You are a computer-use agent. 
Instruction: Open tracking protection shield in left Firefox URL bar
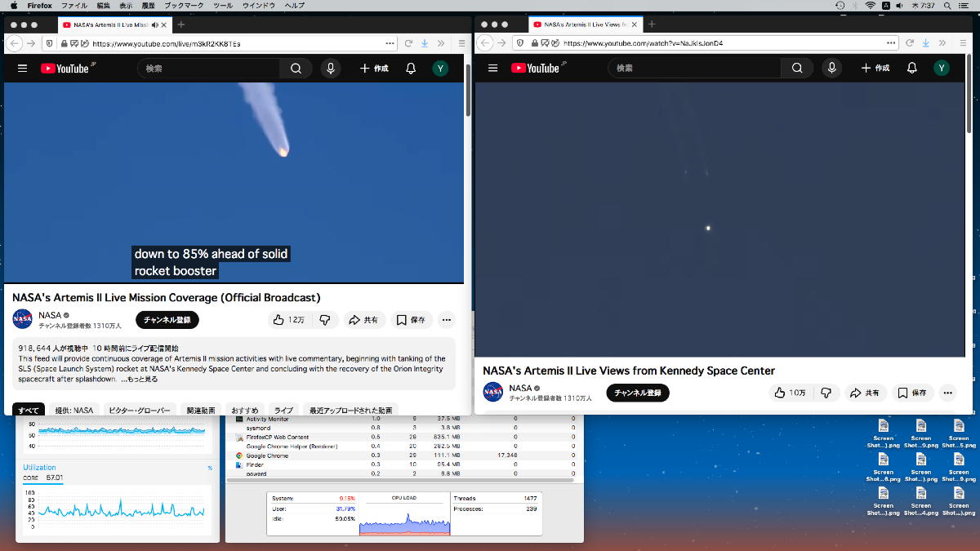[x=50, y=43]
